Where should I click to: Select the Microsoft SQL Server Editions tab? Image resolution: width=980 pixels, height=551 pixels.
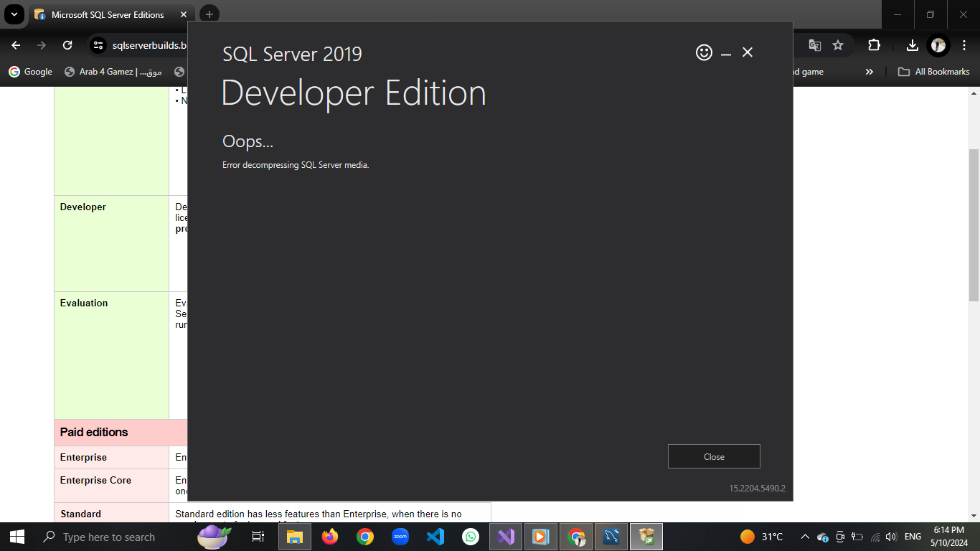click(108, 14)
